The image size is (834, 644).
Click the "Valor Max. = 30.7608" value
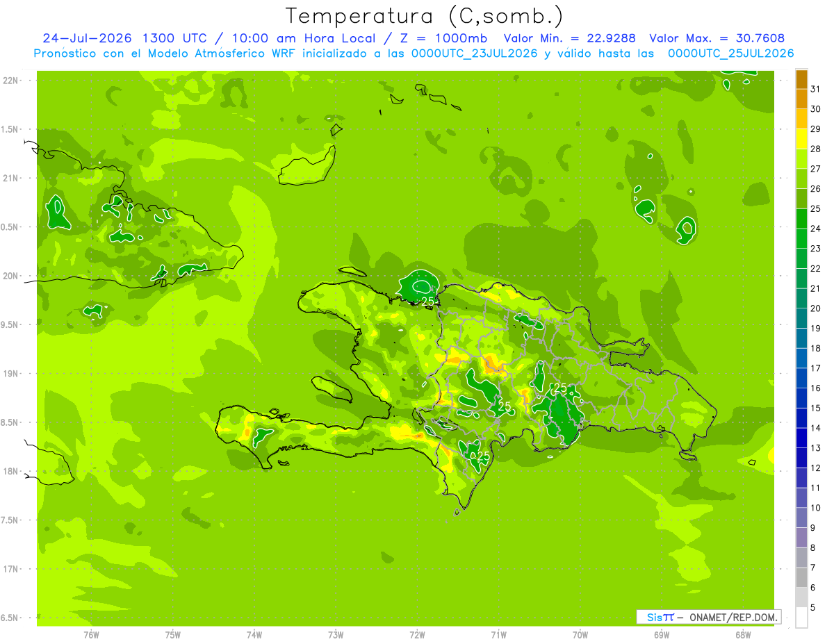point(717,38)
